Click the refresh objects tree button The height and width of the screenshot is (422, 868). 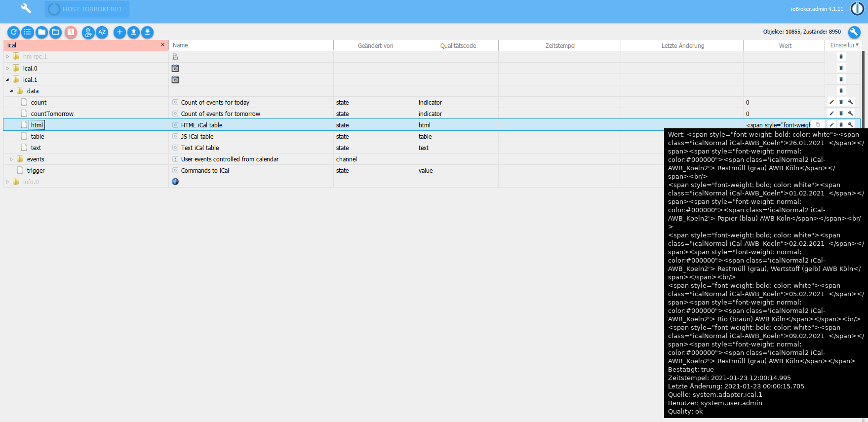click(x=14, y=32)
